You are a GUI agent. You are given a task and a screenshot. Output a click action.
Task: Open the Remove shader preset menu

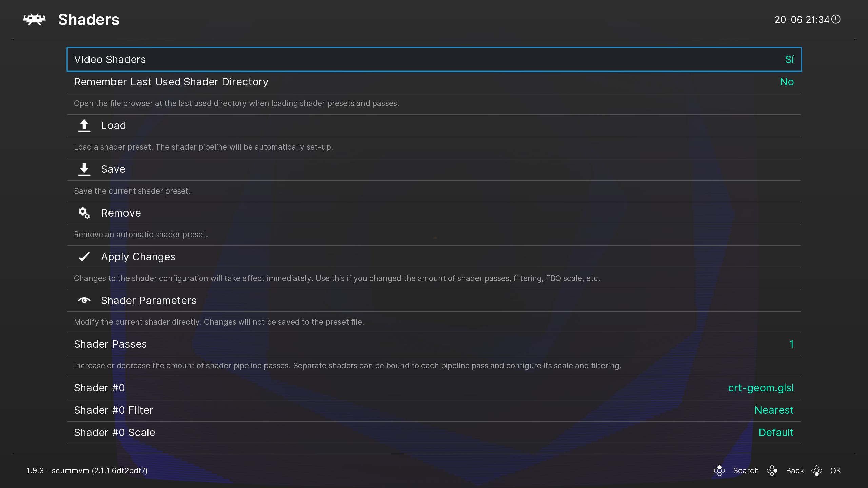click(121, 213)
